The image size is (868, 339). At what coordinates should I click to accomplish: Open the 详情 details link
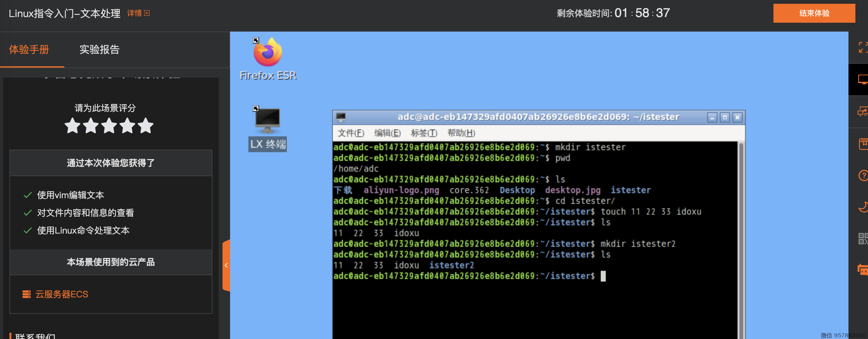click(138, 13)
